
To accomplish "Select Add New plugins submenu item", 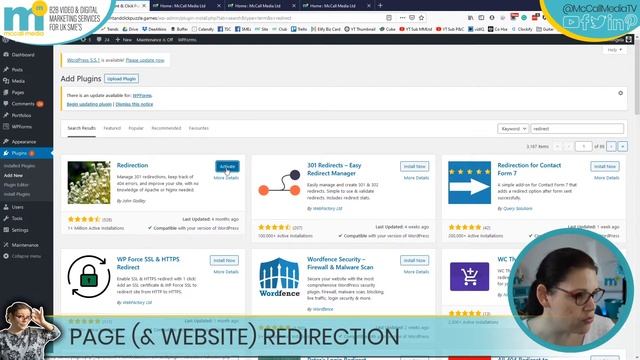I will coord(13,176).
